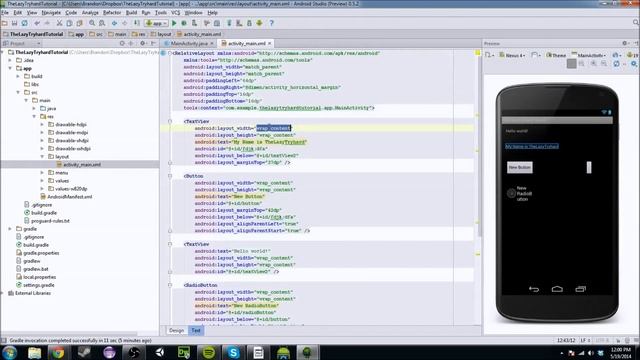Click the Replace magnifier icon

tap(102, 23)
